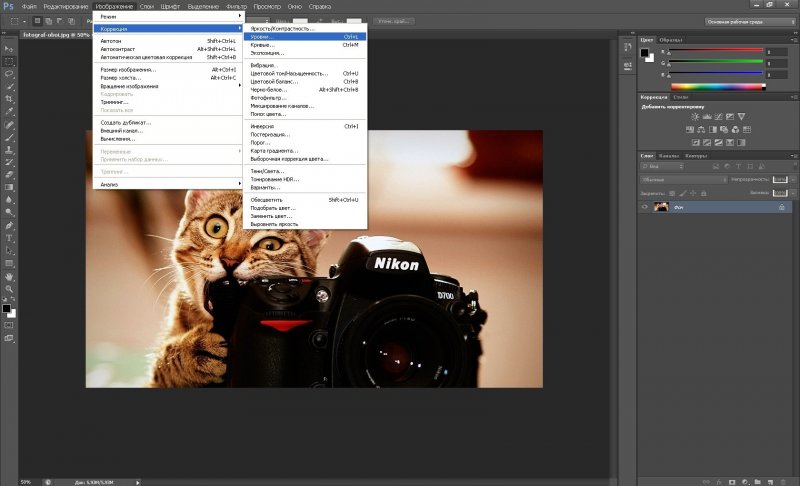Screen dimensions: 800x486
Task: Select the Eraser tool
Action: click(9, 175)
